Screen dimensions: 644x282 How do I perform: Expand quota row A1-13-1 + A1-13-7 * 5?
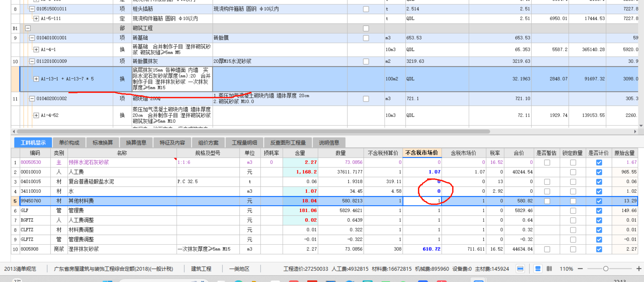36,79
